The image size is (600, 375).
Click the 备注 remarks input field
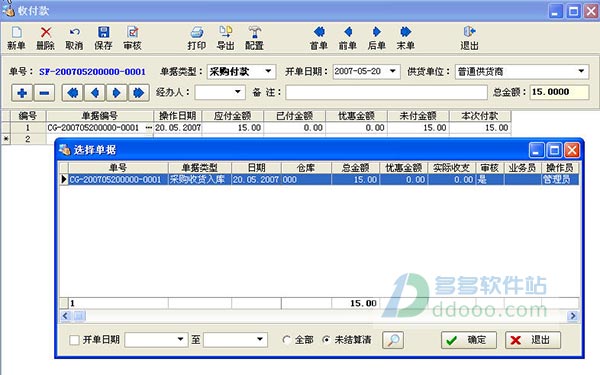386,92
